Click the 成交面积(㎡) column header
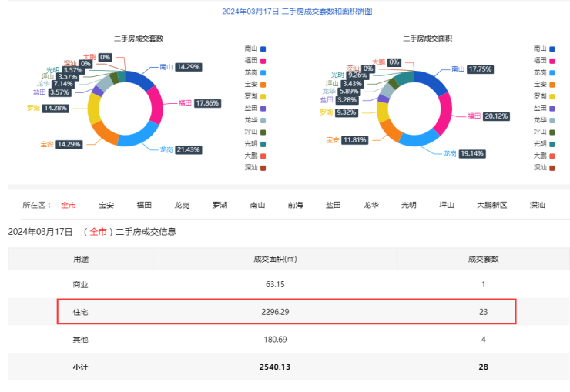570x392 pixels. pos(275,260)
